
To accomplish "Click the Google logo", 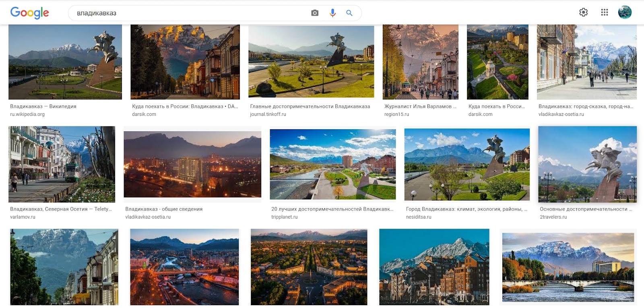I will (x=30, y=13).
